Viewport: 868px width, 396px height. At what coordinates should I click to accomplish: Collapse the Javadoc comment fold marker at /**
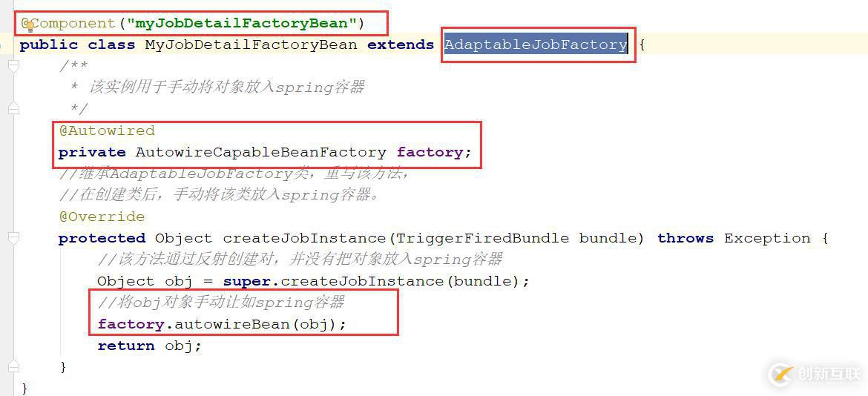13,66
